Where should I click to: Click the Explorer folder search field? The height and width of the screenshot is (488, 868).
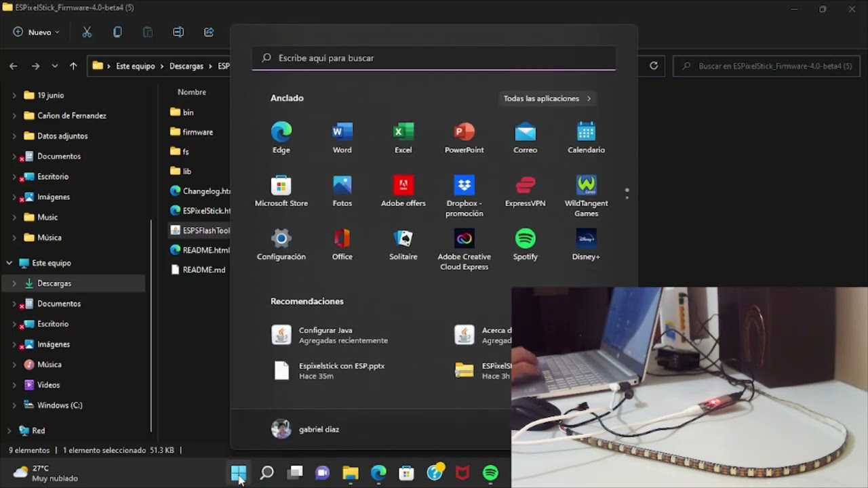[x=766, y=66]
